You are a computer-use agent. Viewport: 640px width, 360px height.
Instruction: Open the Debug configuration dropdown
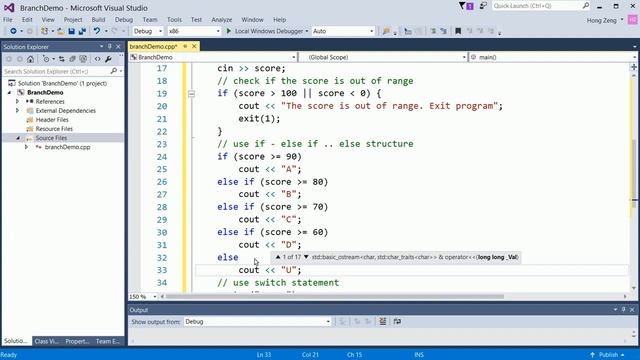148,31
